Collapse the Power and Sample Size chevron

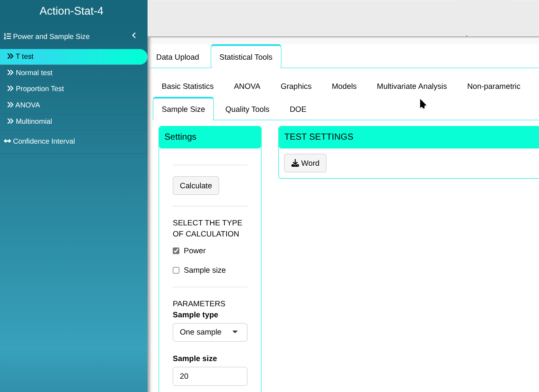(x=134, y=35)
